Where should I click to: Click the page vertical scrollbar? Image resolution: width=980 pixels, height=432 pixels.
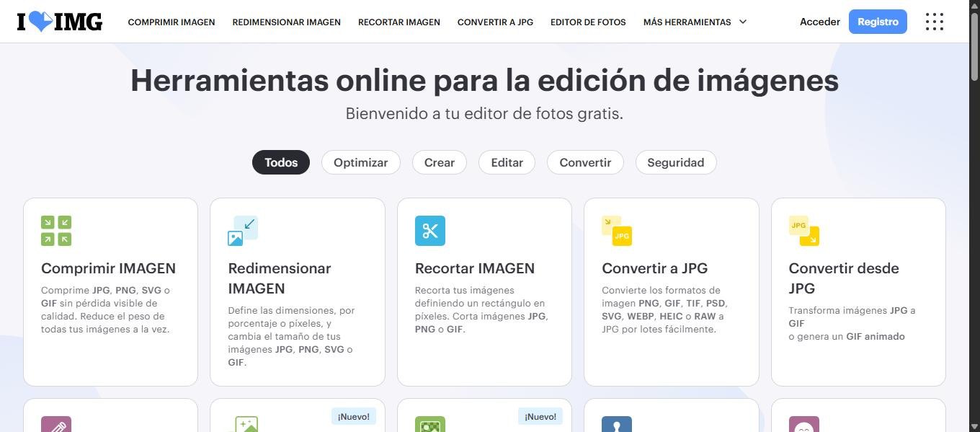coord(974,216)
